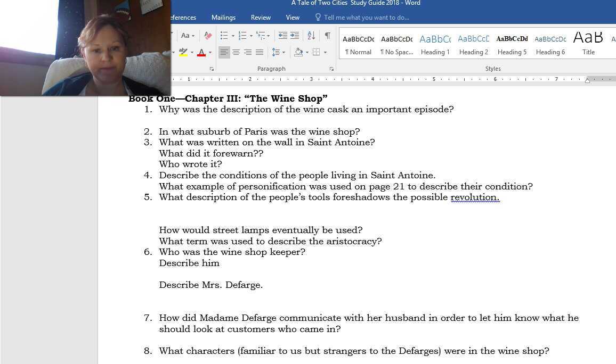The image size is (616, 364).
Task: Open the Mailings ribbon tab
Action: (x=223, y=17)
